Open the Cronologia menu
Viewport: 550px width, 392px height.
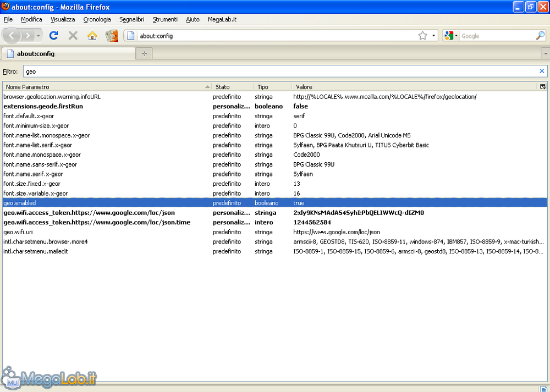click(x=97, y=19)
